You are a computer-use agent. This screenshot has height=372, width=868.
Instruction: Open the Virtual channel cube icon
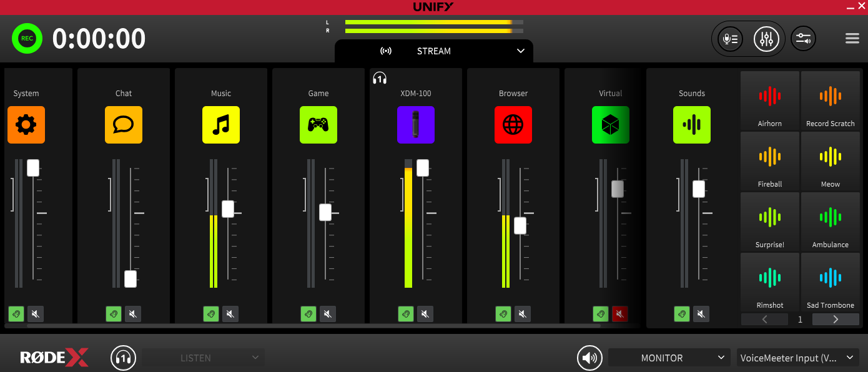pyautogui.click(x=611, y=125)
